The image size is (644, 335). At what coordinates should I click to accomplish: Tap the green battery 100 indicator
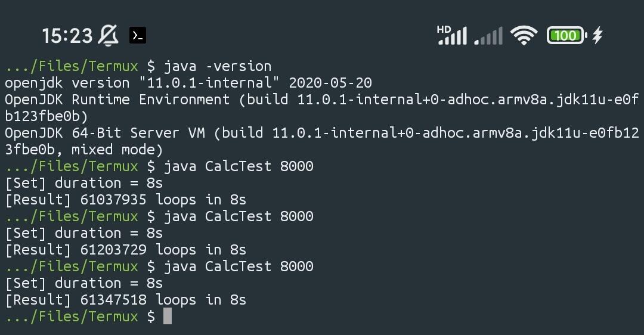[566, 36]
